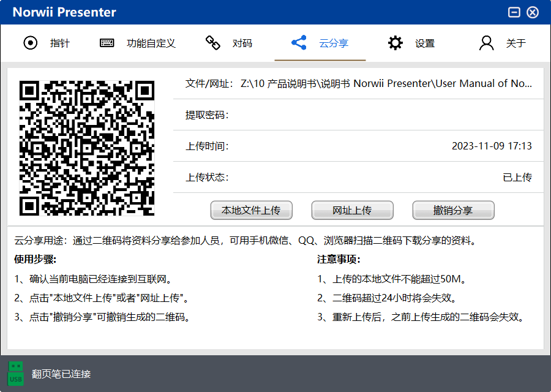551x392 pixels.
Task: Click the keyboard icon for custom functions
Action: (x=107, y=43)
